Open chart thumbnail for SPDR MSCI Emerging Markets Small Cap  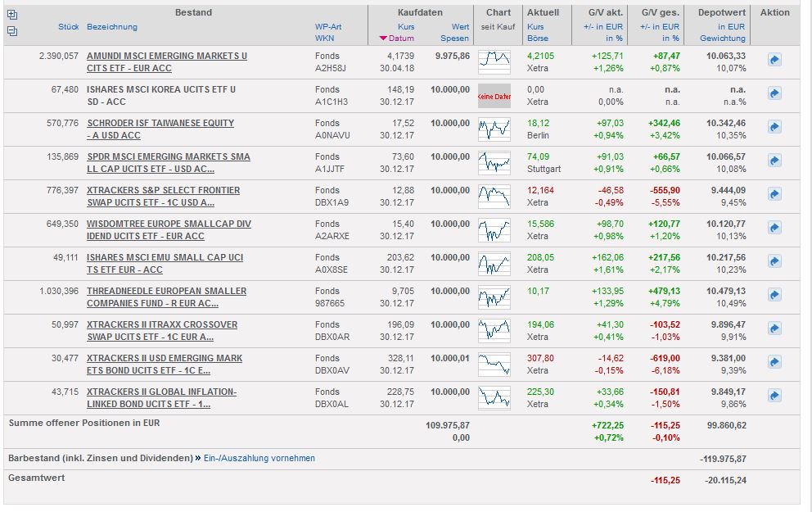tap(494, 162)
